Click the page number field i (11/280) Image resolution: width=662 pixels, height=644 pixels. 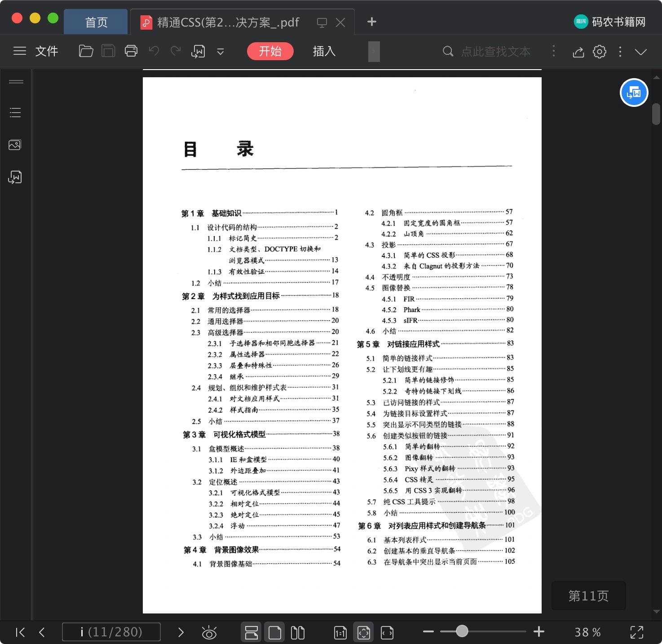tap(111, 632)
